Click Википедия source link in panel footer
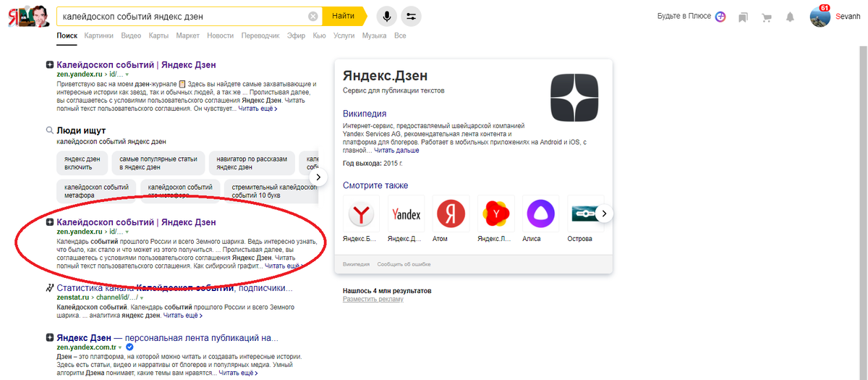Screen dimensions: 868x380 click(356, 264)
